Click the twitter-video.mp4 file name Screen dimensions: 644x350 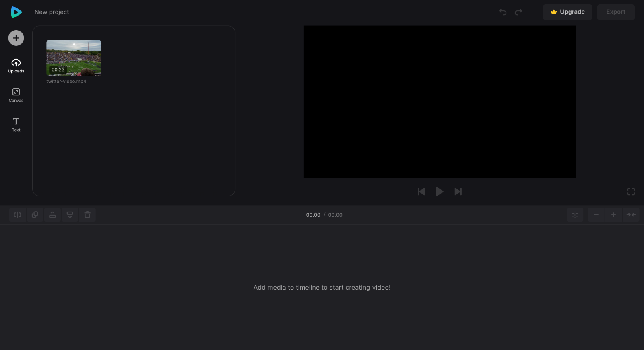pos(66,81)
